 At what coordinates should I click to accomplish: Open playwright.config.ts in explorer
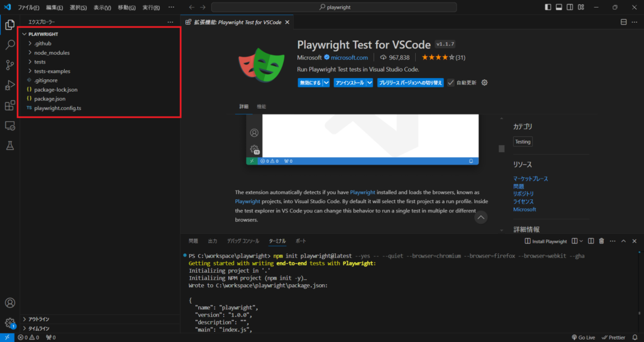[x=57, y=108]
